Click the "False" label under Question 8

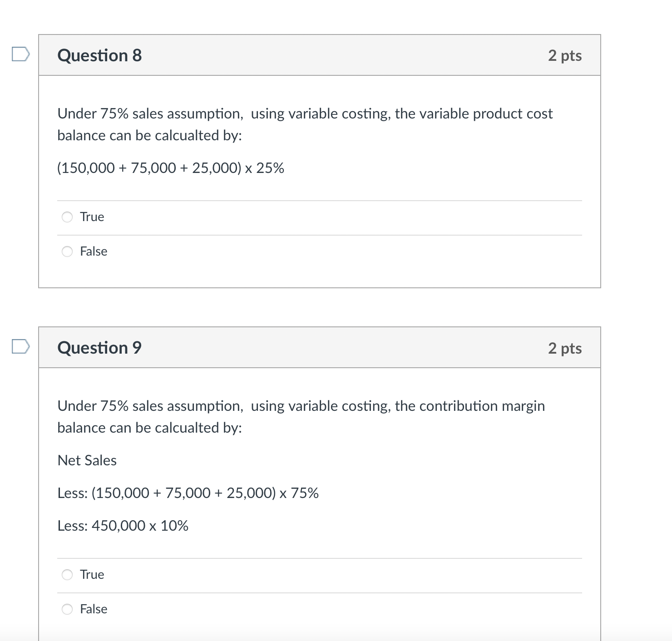94,251
